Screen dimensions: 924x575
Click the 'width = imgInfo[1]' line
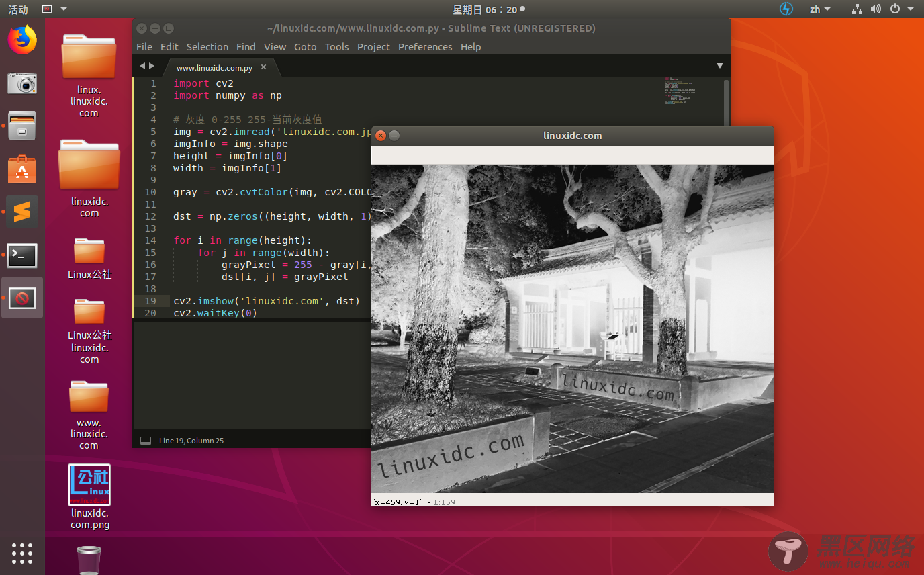click(x=227, y=168)
